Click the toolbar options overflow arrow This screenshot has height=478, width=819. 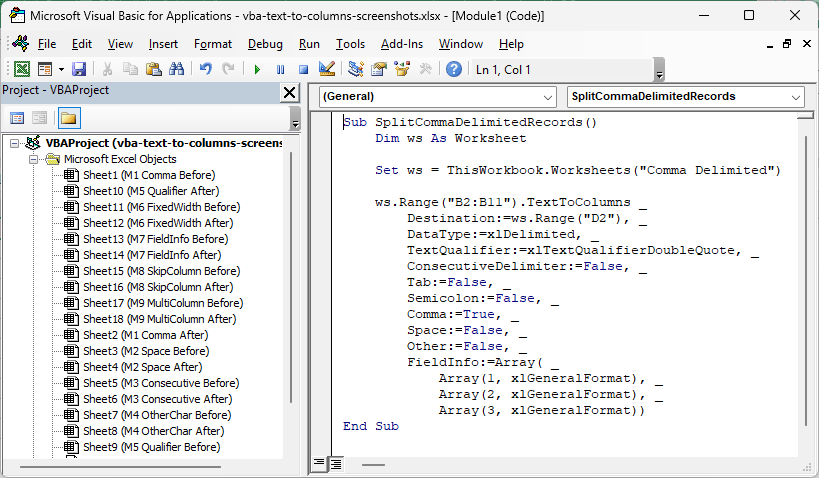point(659,70)
